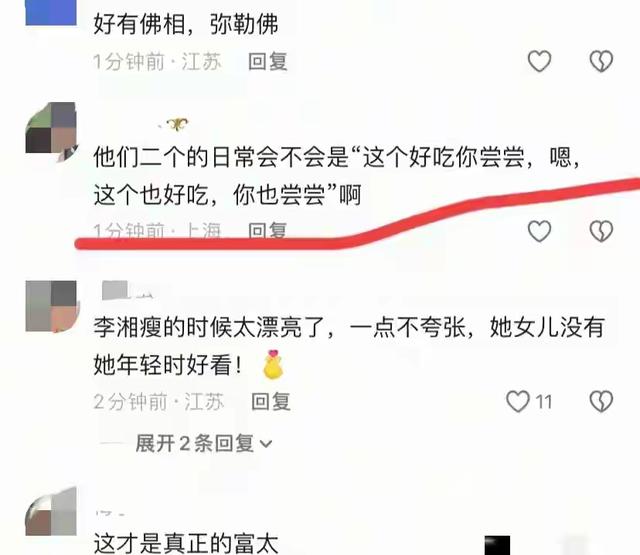Open the avatar beside the 这才是真正的富太 comment
The width and height of the screenshot is (640, 555).
click(x=51, y=511)
